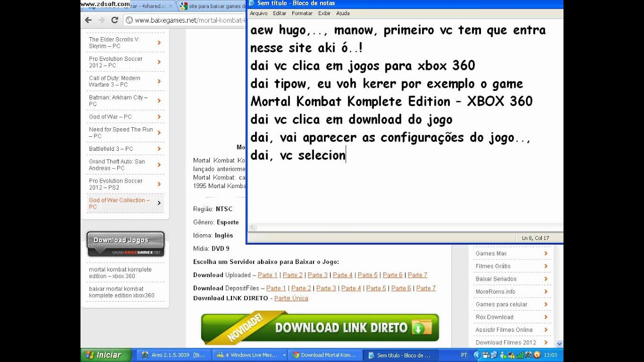644x362 pixels.
Task: Switch to the 'site para baixar games' Chrome tab
Action: tap(213, 7)
